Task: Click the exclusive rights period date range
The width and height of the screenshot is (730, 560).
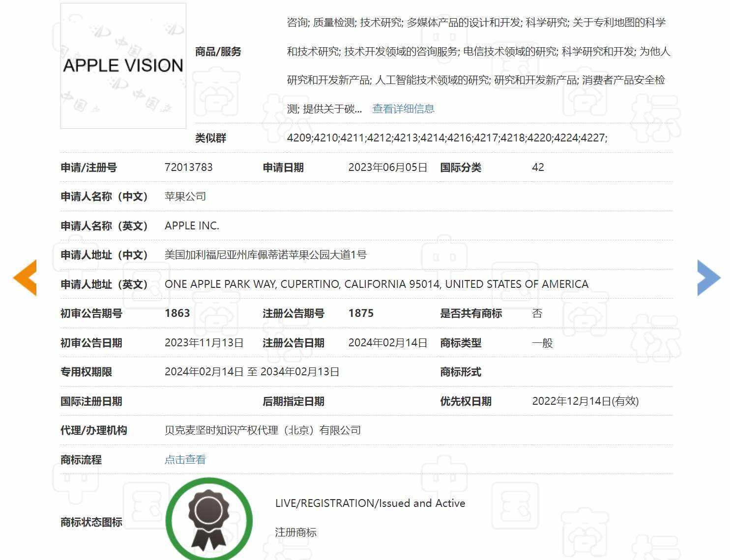Action: pos(252,372)
